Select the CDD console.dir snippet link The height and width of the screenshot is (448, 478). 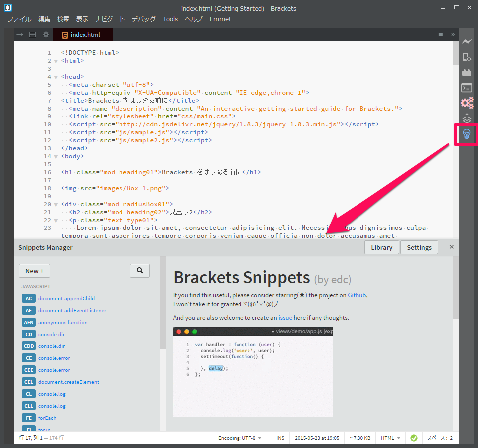(51, 346)
